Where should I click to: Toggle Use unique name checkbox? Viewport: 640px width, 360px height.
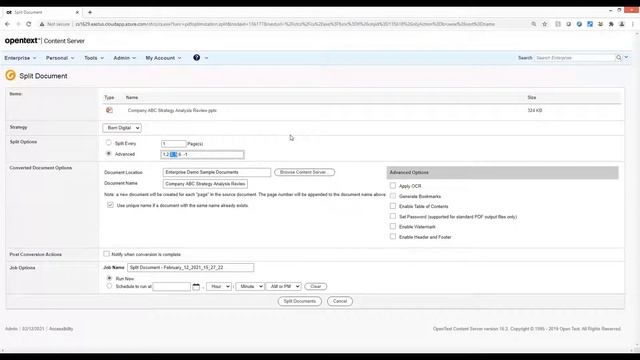[110, 205]
